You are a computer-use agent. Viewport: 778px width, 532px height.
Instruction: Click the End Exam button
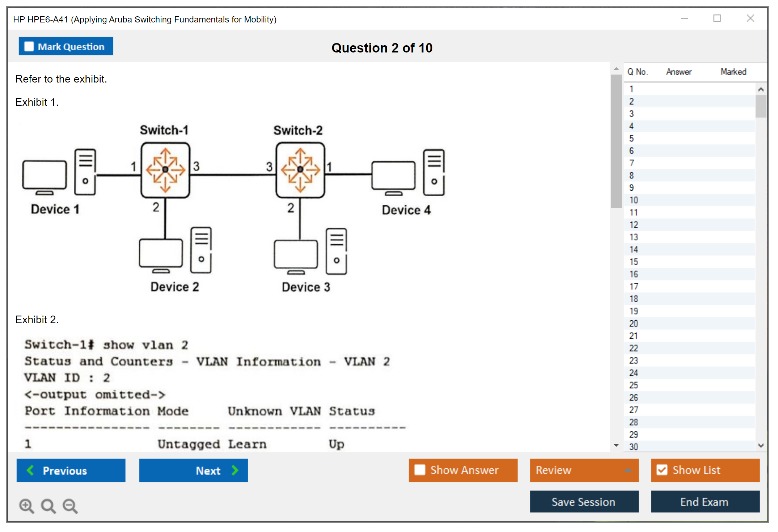(705, 502)
